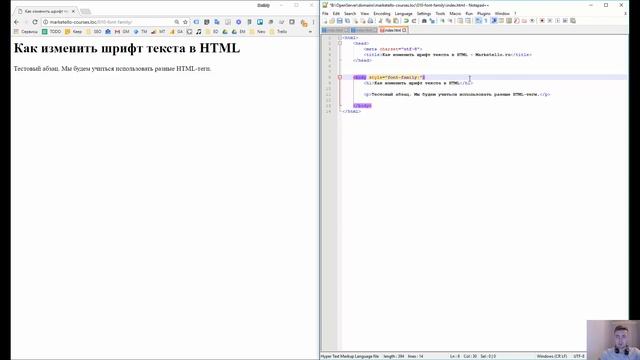Toggle synchronized horizontal scrolling
This screenshot has width=640, height=360.
coord(469,21)
